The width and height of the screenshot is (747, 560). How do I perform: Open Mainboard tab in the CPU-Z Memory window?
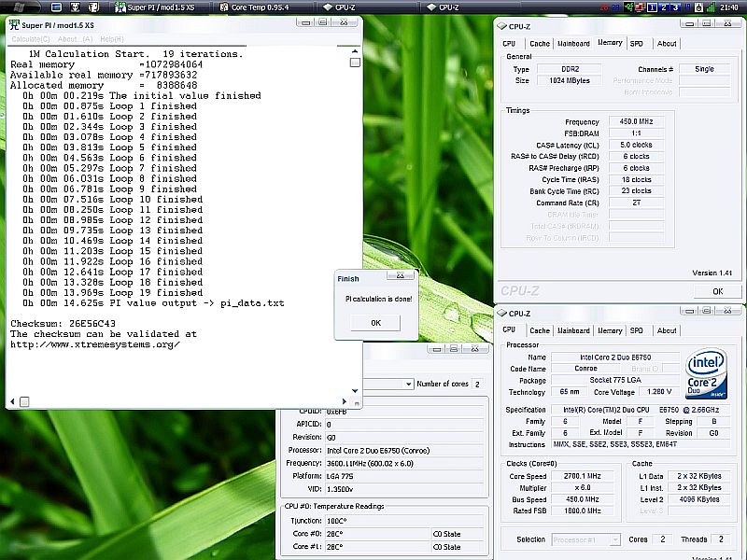click(x=573, y=43)
